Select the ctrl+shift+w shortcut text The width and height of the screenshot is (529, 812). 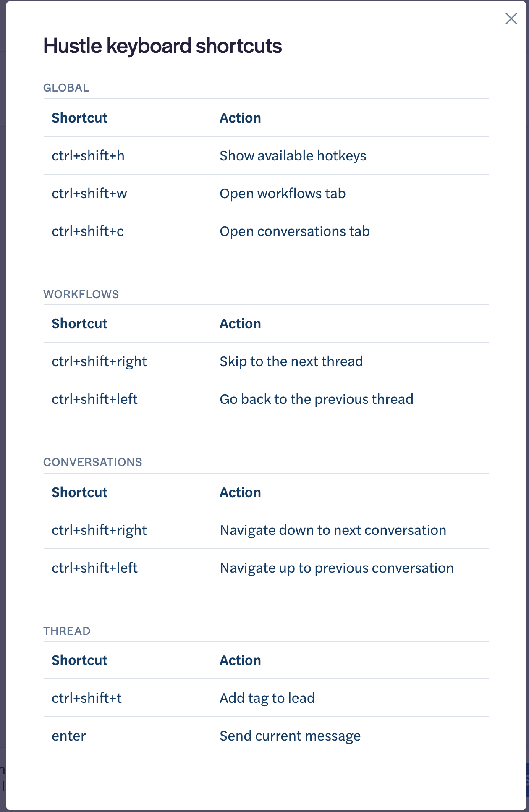89,194
